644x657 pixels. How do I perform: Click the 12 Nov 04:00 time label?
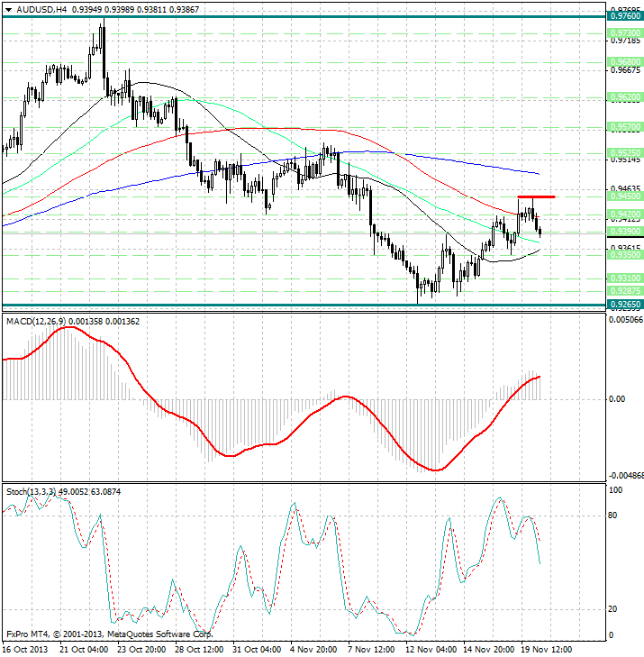point(431,649)
